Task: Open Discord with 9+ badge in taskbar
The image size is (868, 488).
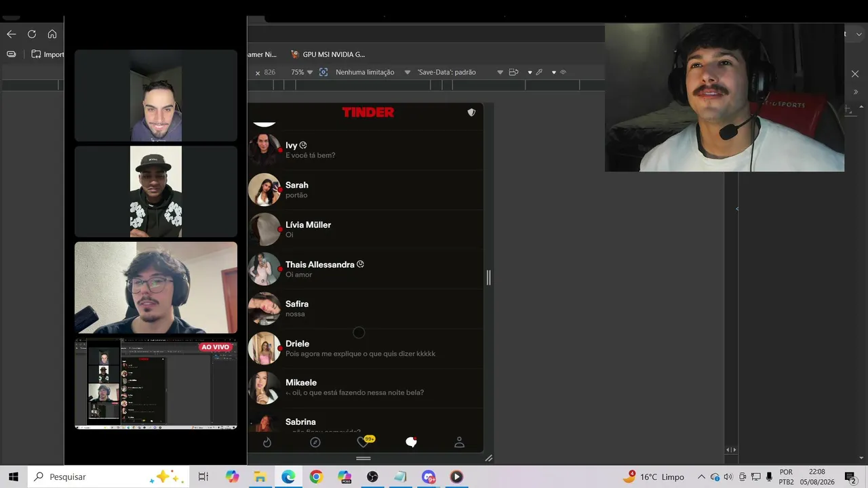Action: pyautogui.click(x=429, y=476)
